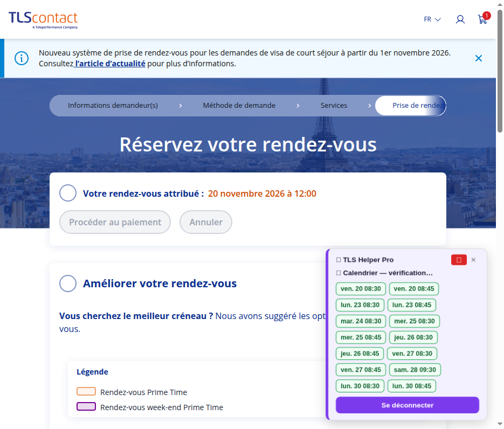Pick the jeu. 26 08:45 slot
The image size is (504, 429).
[x=360, y=354]
